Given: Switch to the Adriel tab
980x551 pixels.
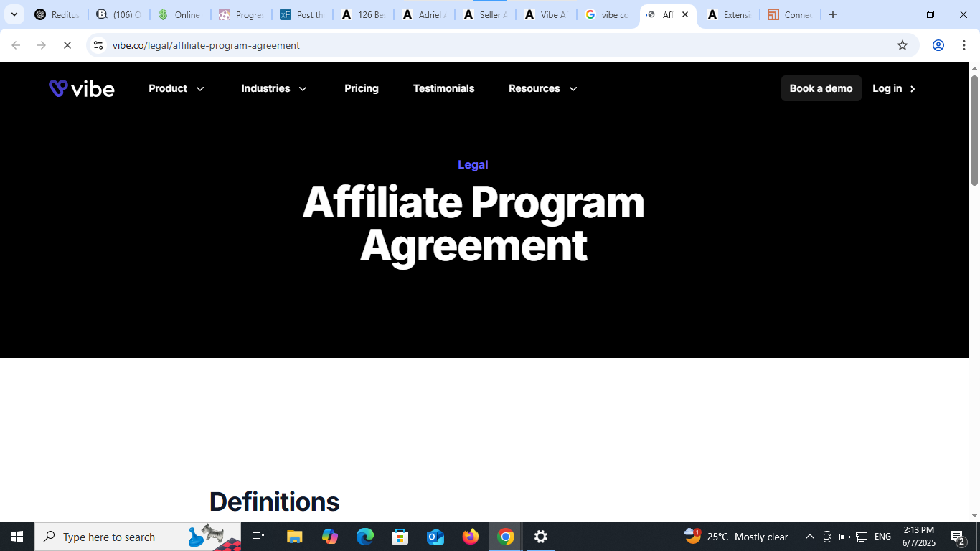Looking at the screenshot, I should coord(424,14).
